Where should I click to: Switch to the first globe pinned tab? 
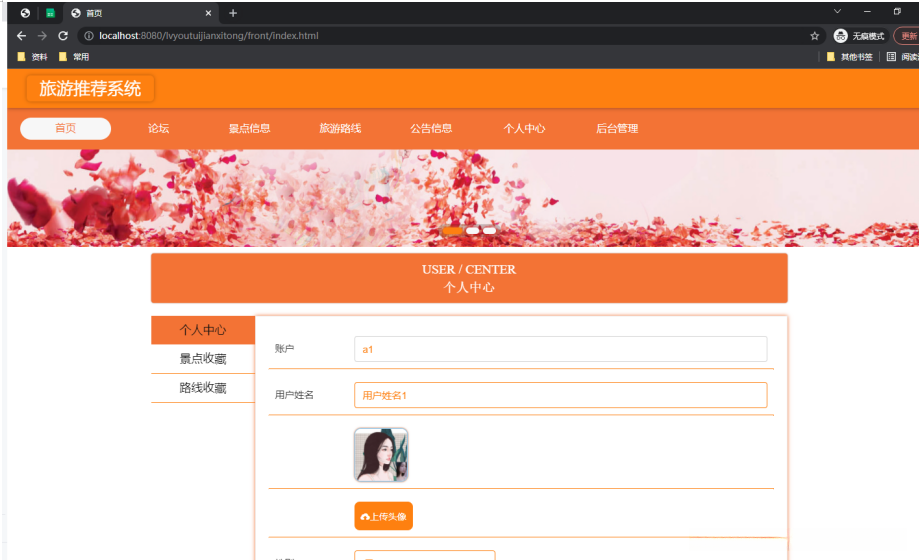pos(25,13)
